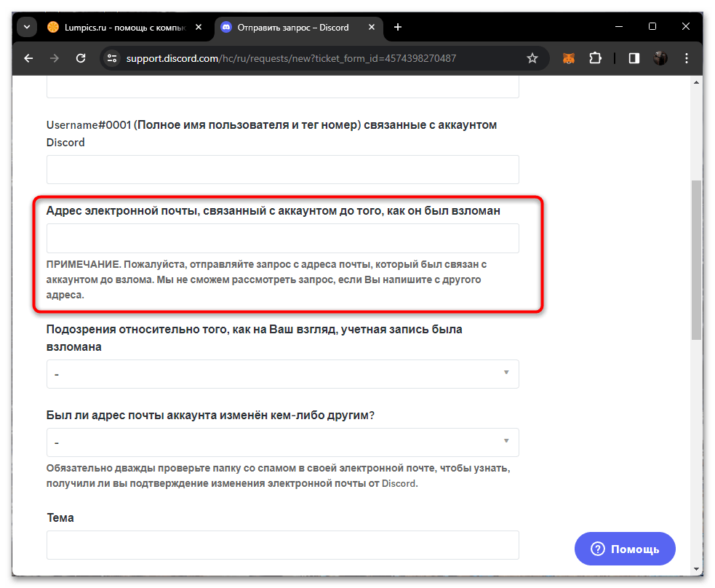This screenshot has height=588, width=715.
Task: Expand the hack suspicion dropdown
Action: coord(283,374)
